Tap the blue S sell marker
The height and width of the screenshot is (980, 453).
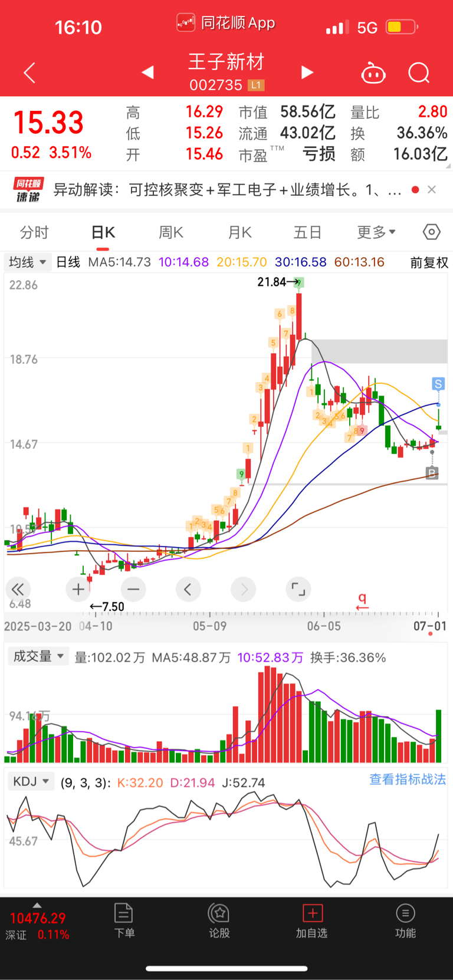[x=438, y=384]
